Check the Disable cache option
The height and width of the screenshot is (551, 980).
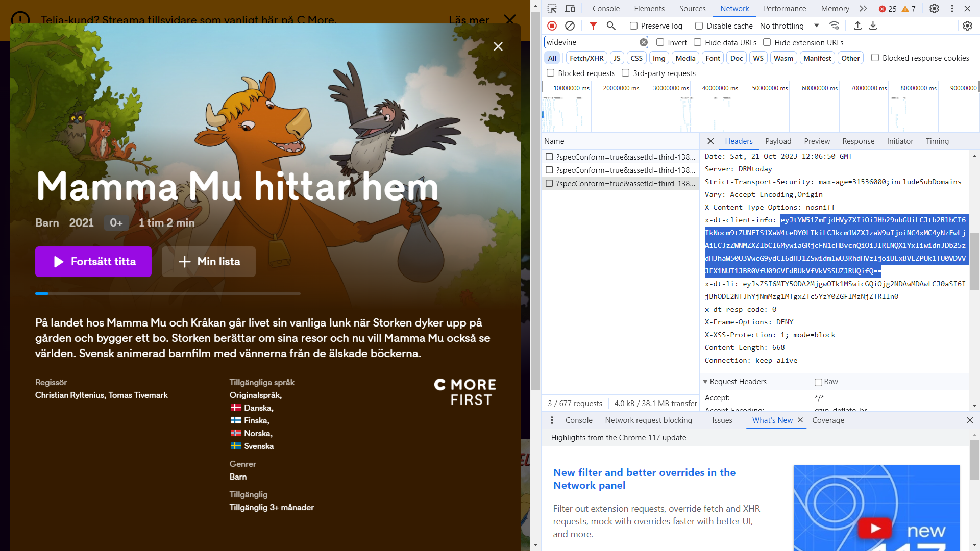coord(699,26)
